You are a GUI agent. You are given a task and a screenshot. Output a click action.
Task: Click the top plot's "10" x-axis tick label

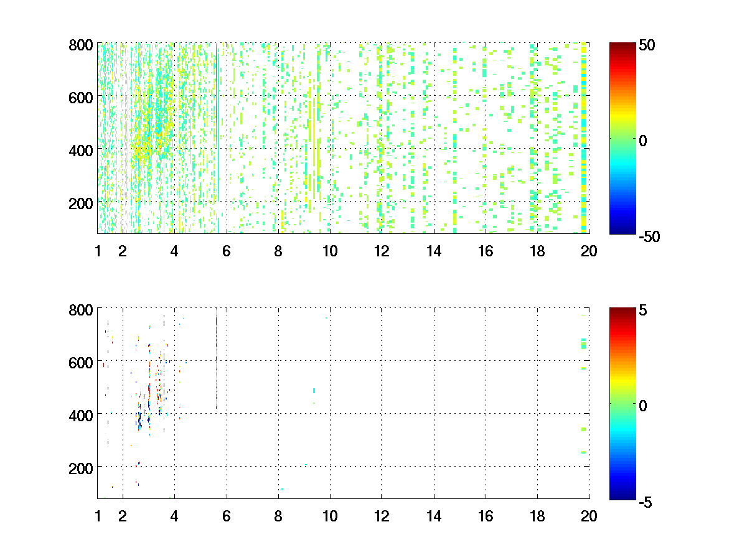coord(330,251)
